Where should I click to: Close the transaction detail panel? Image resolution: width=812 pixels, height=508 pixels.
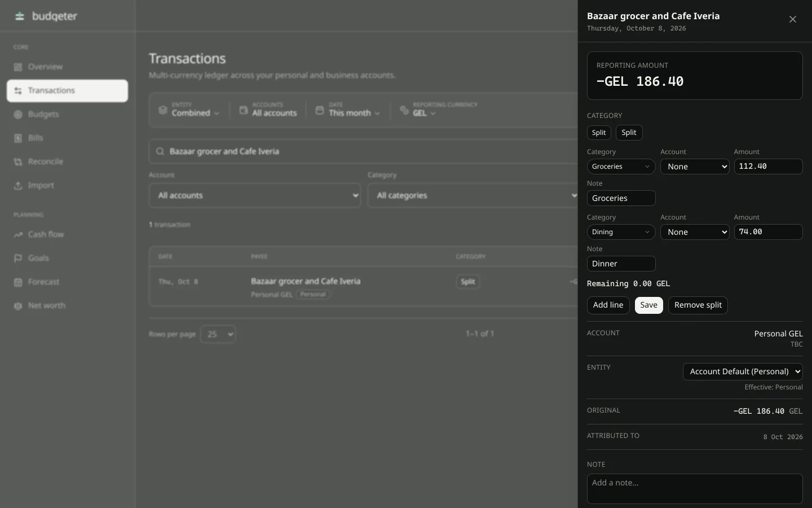coord(793,19)
